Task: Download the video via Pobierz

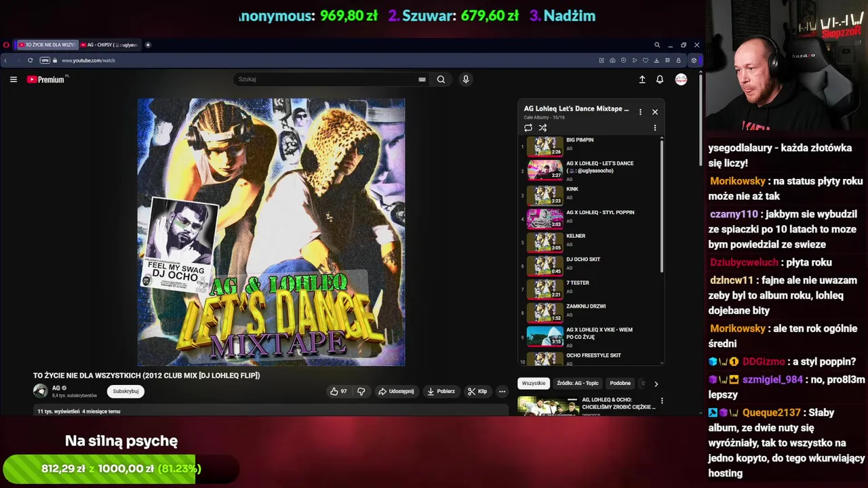Action: (x=441, y=391)
